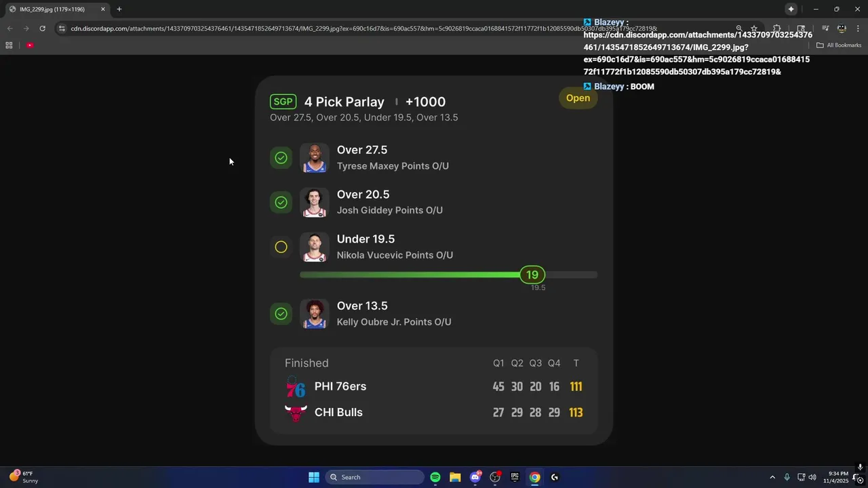Open the All Bookmarks folder

coord(839,45)
